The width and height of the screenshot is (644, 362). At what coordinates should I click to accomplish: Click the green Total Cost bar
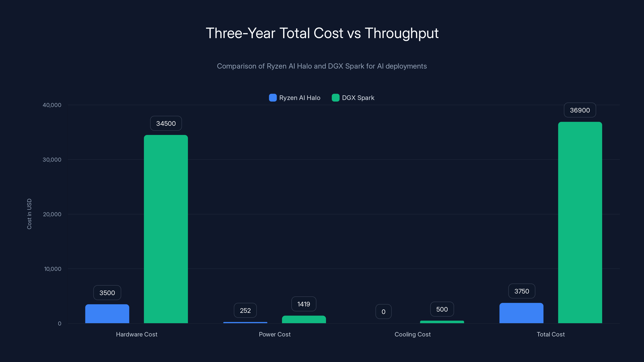[x=580, y=222]
